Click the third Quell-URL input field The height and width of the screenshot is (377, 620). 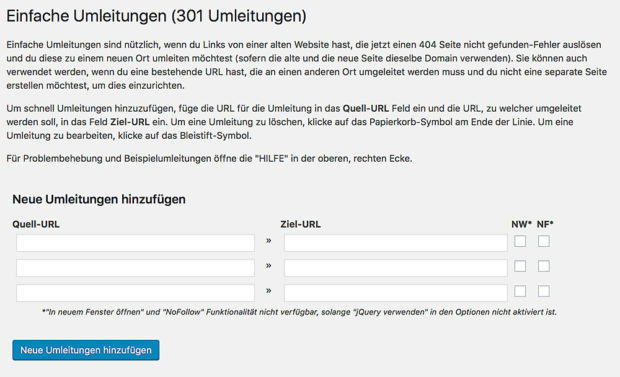pos(135,293)
